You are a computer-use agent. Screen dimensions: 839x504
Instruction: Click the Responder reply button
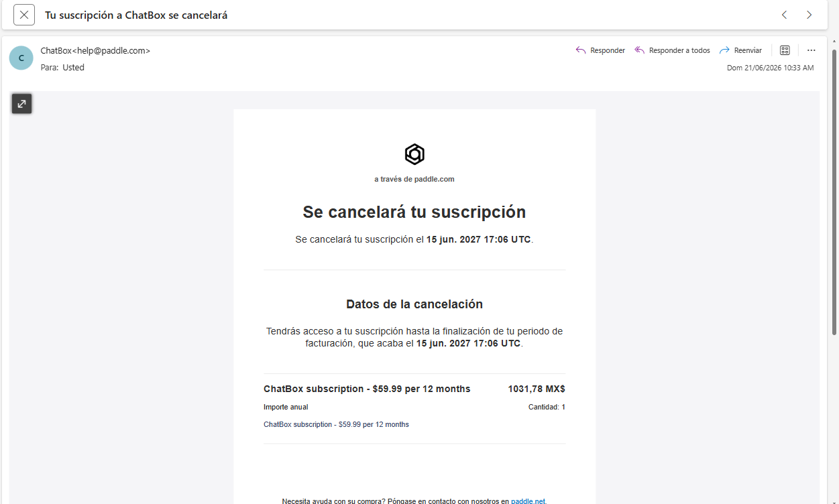[600, 50]
